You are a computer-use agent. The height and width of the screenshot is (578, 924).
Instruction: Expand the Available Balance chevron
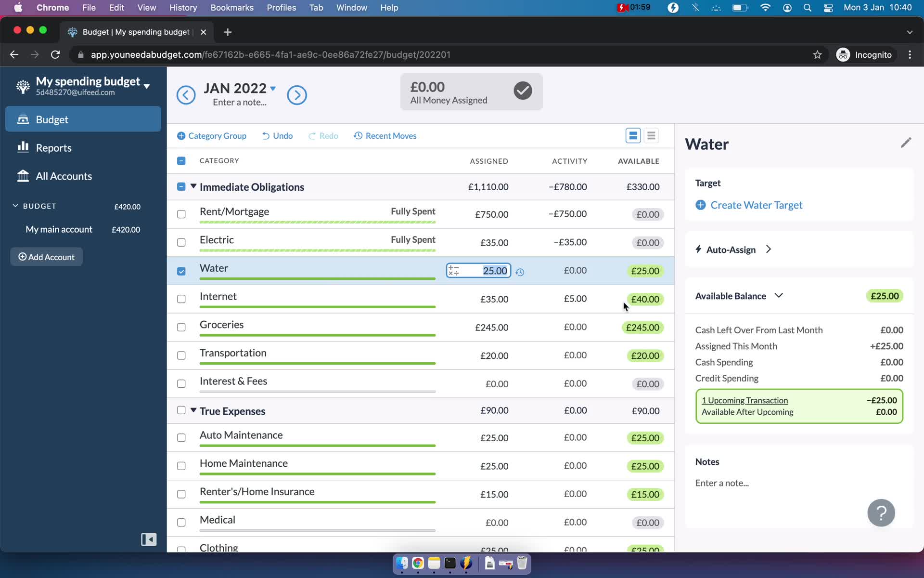(778, 295)
